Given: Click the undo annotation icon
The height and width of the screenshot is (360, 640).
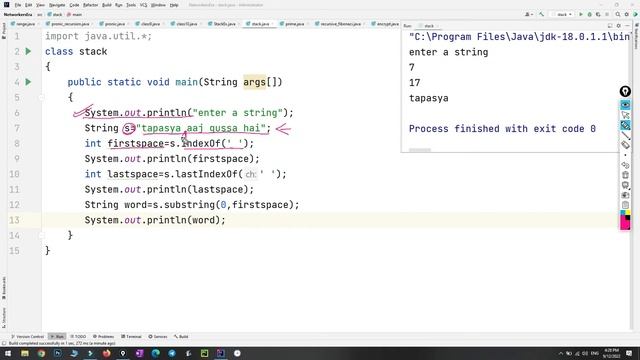Looking at the screenshot, I should click(625, 165).
